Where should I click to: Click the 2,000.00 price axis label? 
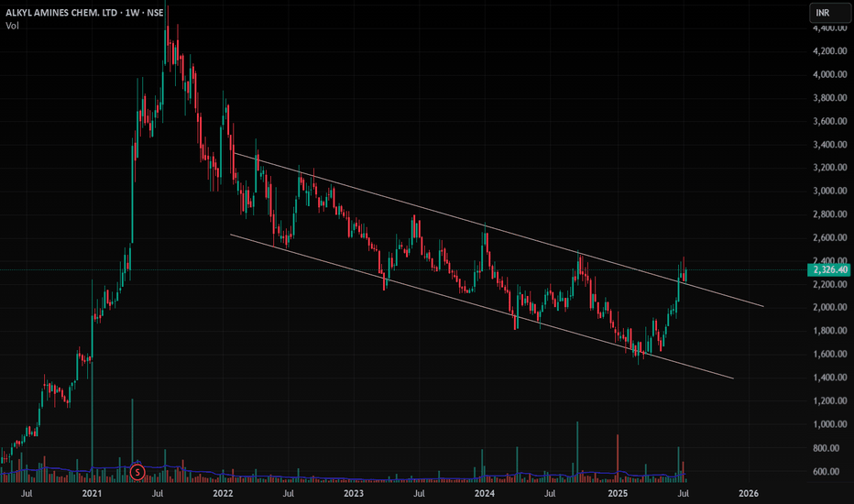coord(830,307)
